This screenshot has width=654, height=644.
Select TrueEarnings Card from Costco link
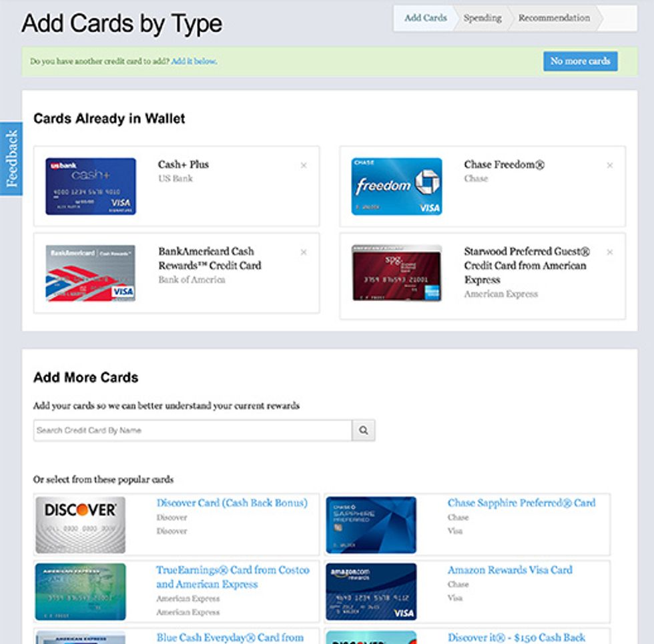(233, 577)
